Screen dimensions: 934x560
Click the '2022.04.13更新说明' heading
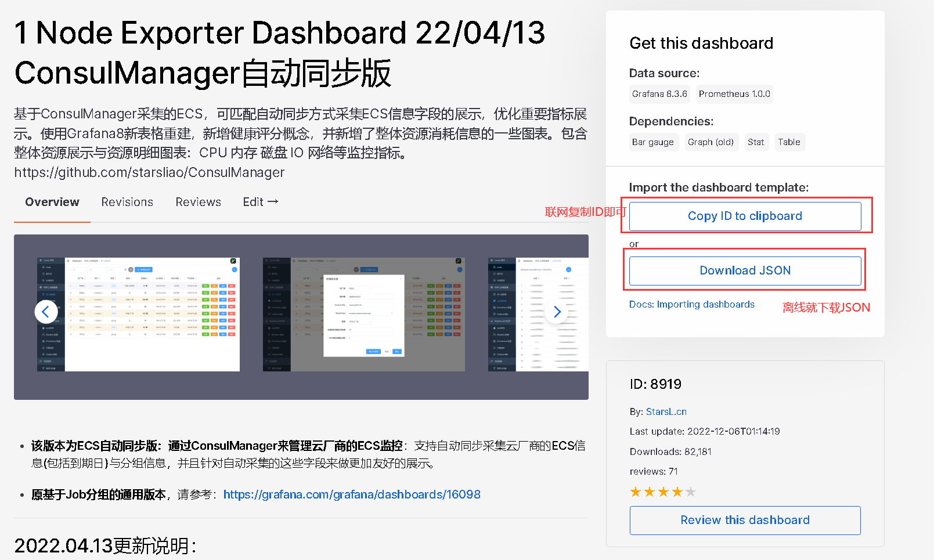[106, 546]
